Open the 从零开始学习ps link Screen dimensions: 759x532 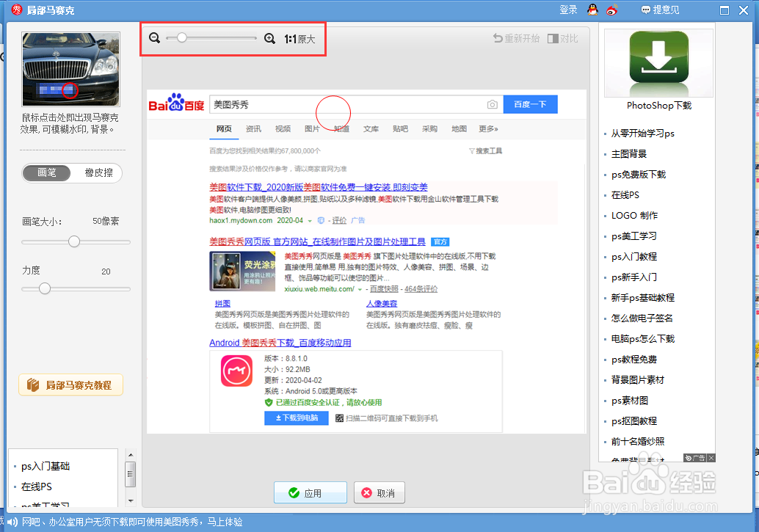[x=642, y=133]
